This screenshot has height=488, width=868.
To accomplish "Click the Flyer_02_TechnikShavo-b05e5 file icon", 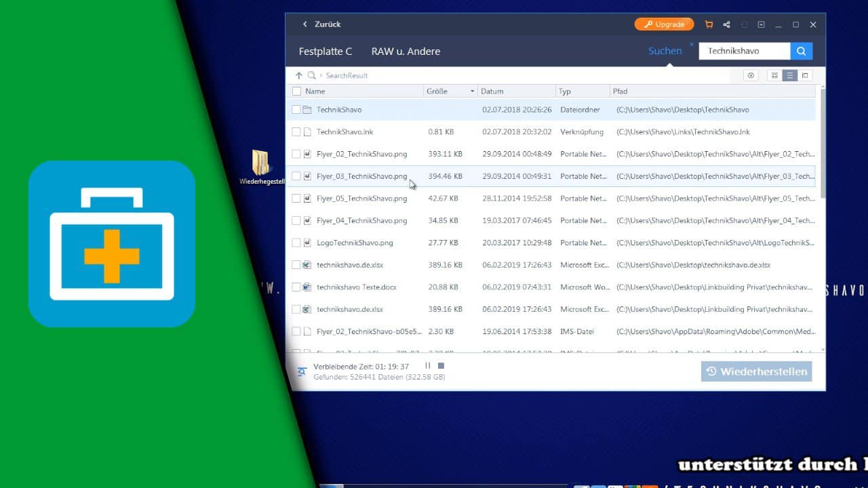I will click(307, 331).
